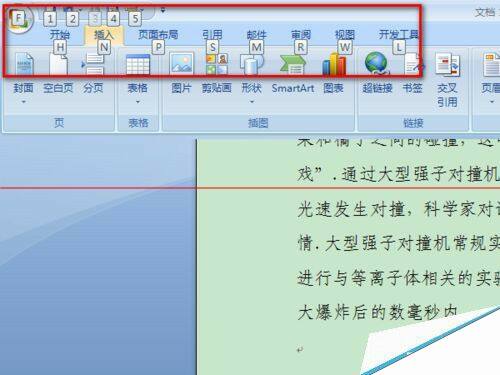Click Quick Access item with keytip 2
Screen dimensions: 500x375
pyautogui.click(x=72, y=19)
